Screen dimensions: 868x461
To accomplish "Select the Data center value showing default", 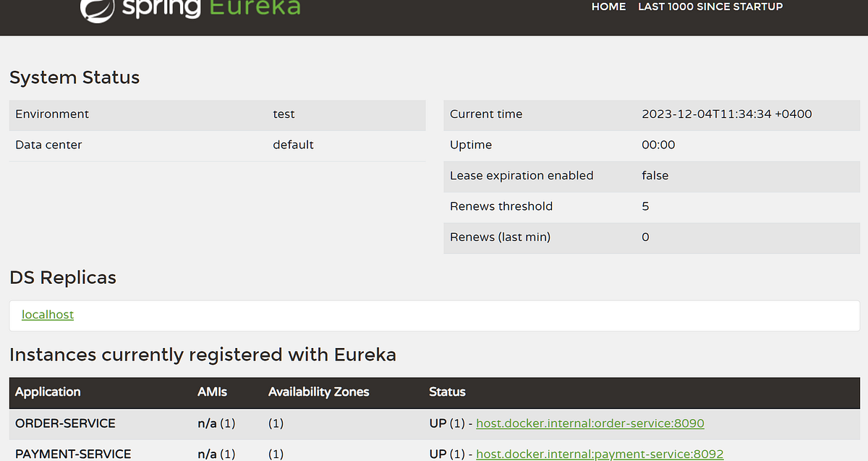I will [293, 144].
